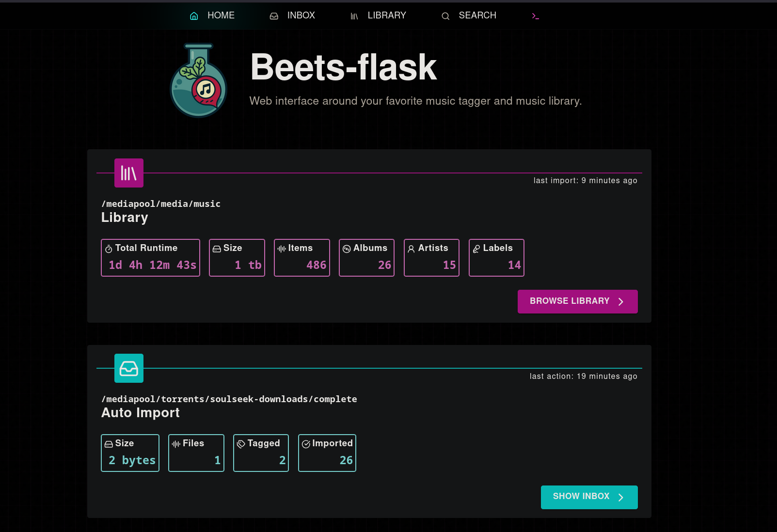Click the Inbox tray icon in the navigation bar
777x532 pixels.
tap(274, 16)
